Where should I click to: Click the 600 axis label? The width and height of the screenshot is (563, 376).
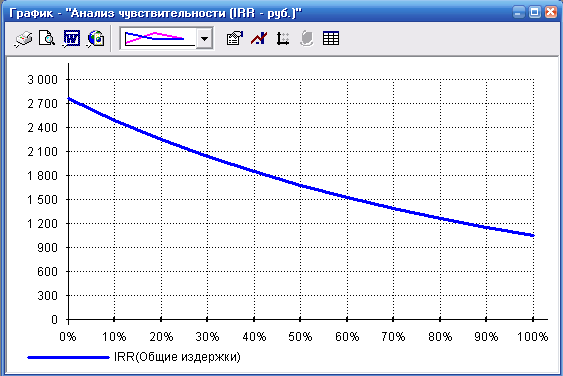coord(47,271)
